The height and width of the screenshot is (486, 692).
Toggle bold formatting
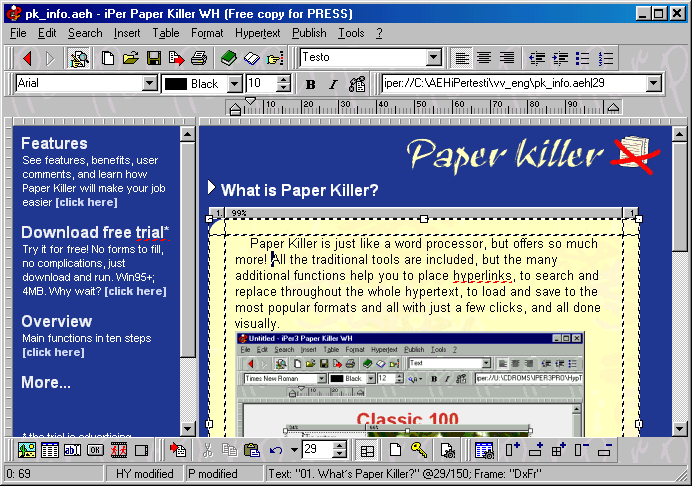point(311,84)
